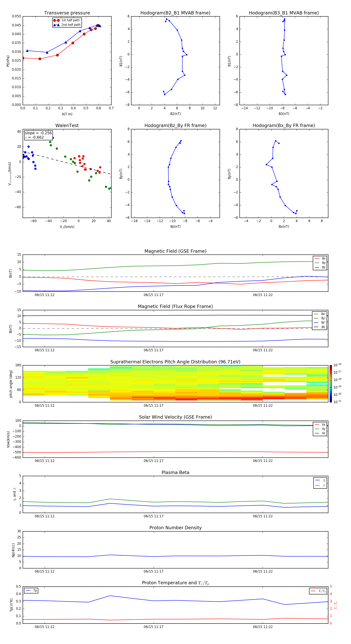351x644 pixels.
Task: Click the 'Magnetic Field (GSE Frame)' title
Action: (175, 251)
